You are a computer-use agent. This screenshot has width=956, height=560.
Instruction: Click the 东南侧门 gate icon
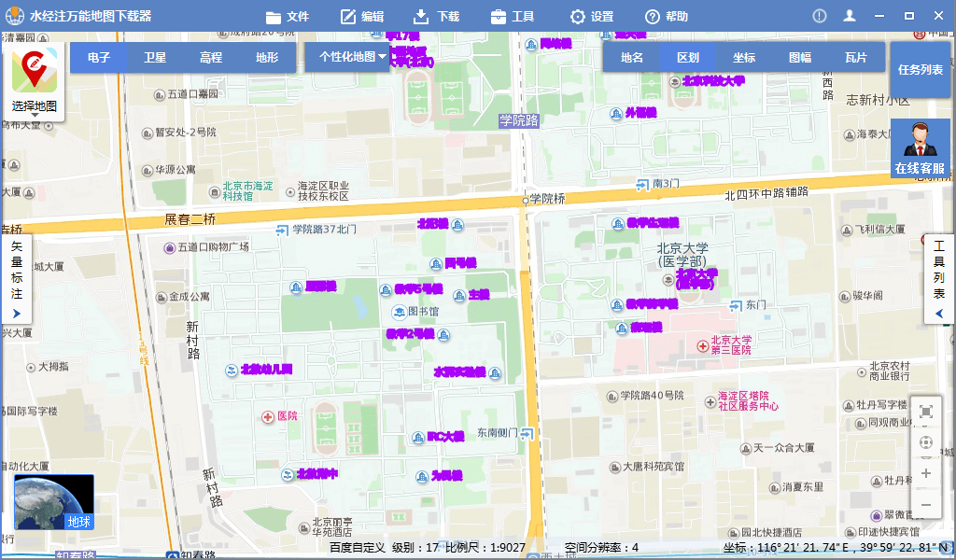pyautogui.click(x=527, y=433)
